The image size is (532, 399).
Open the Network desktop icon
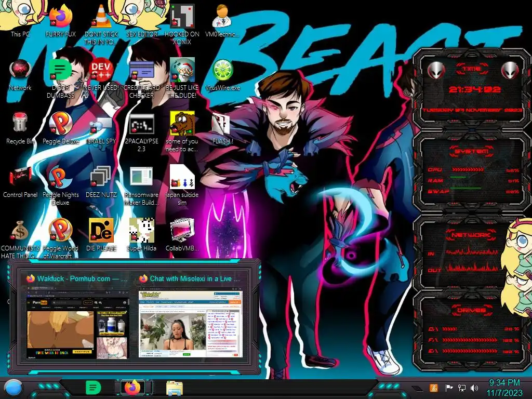(x=20, y=75)
